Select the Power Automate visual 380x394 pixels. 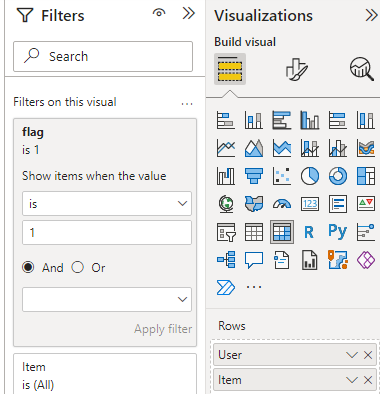pos(226,287)
